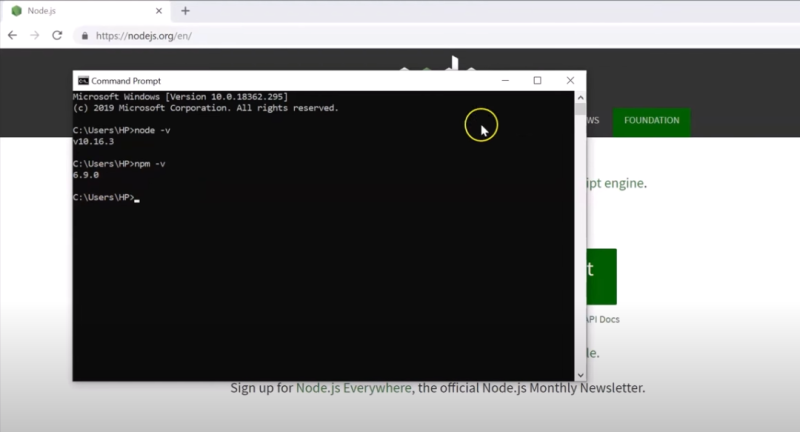Viewport: 800px width, 432px height.
Task: Open the FOUNDATION navigation item
Action: pos(651,121)
